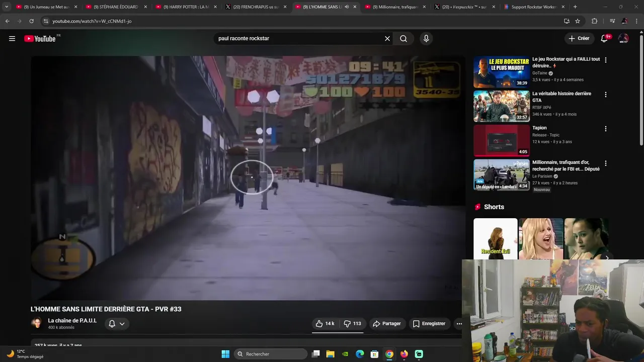Image resolution: width=644 pixels, height=362 pixels.
Task: Switch to Support Rockstar tab
Action: tap(534, 7)
